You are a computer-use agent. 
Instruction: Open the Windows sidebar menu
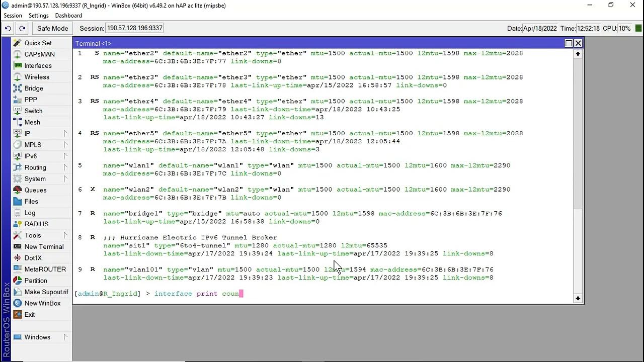pos(37,337)
